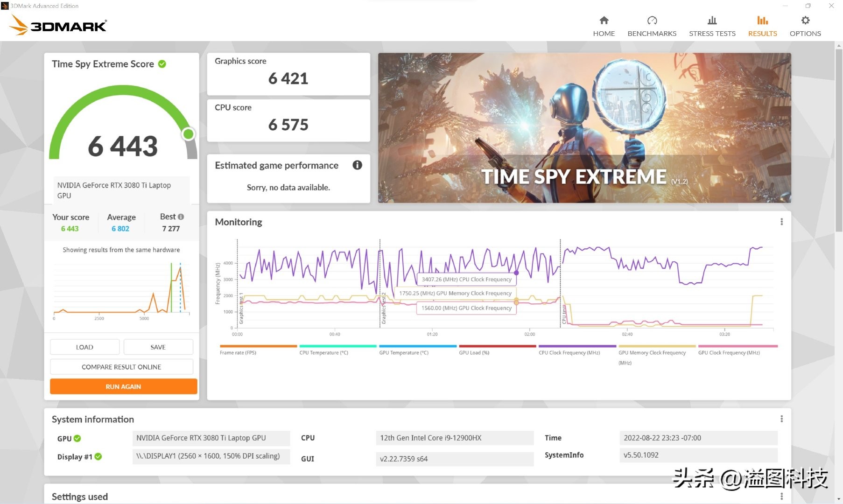Screen dimensions: 843x504
Task: Click the score distribution chart
Action: 121,291
